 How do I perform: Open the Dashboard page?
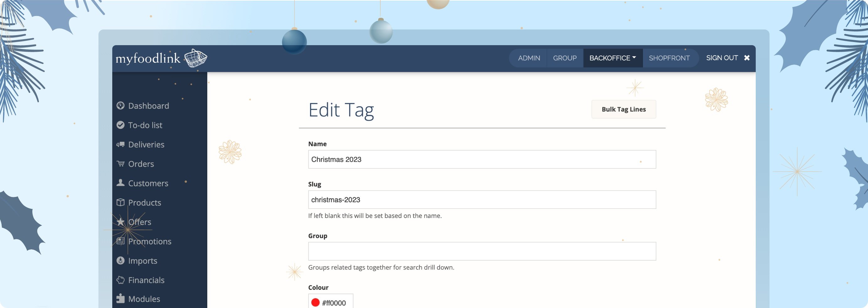(x=149, y=106)
